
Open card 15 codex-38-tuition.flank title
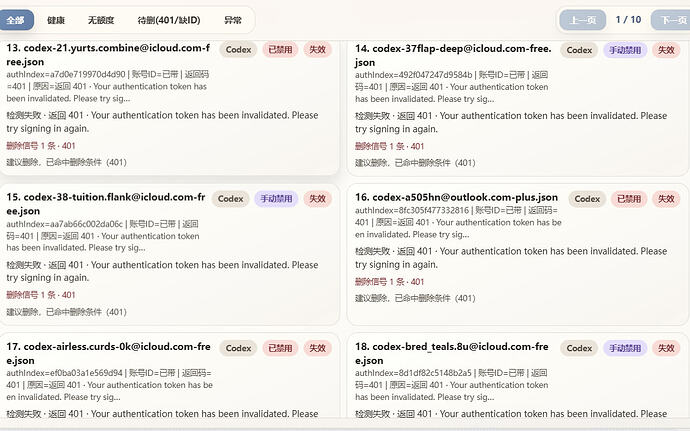106,204
